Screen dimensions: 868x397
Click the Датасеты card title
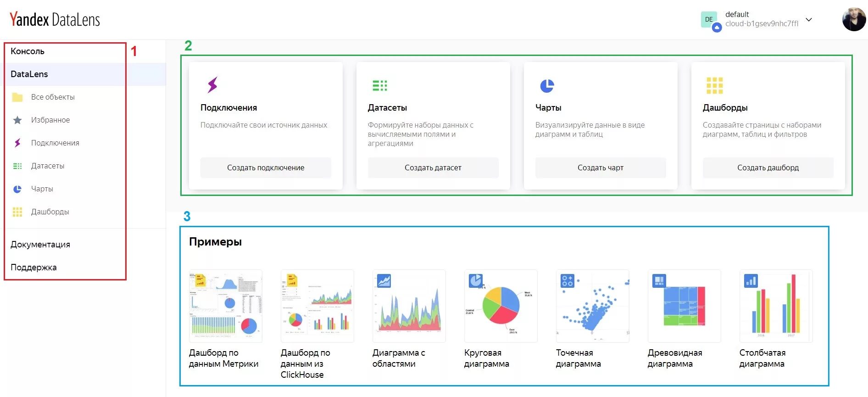[x=387, y=107]
